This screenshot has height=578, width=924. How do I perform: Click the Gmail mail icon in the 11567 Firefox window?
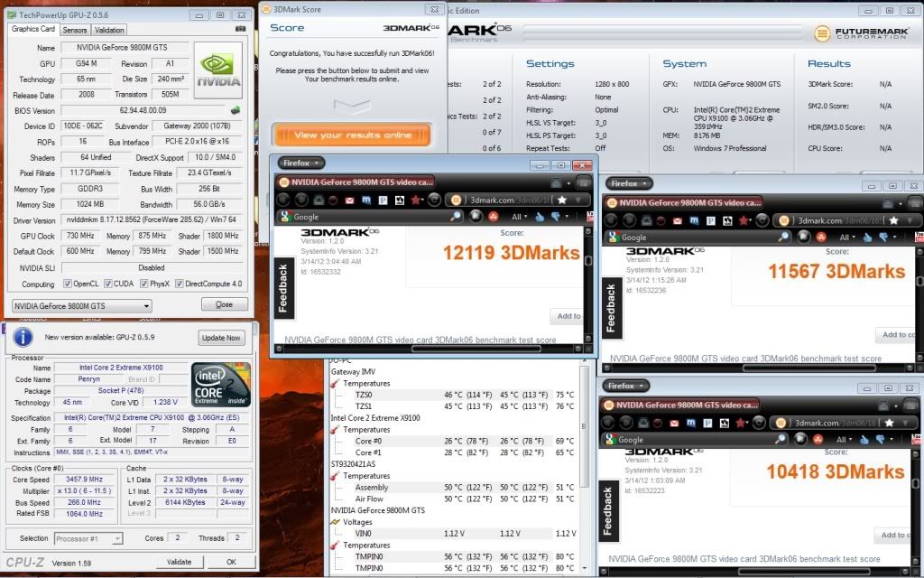677,220
